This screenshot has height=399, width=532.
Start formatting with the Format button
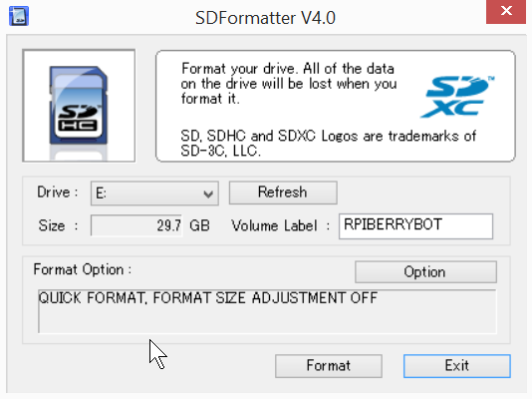(x=329, y=366)
